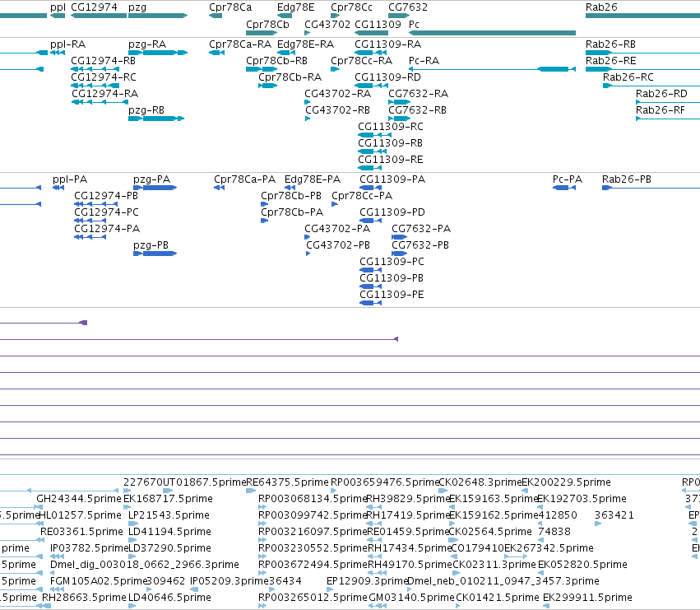Select EST Dmel_dig_003018_0662_2966.3prime
Viewport: 700px width, 610px height.
[x=145, y=565]
